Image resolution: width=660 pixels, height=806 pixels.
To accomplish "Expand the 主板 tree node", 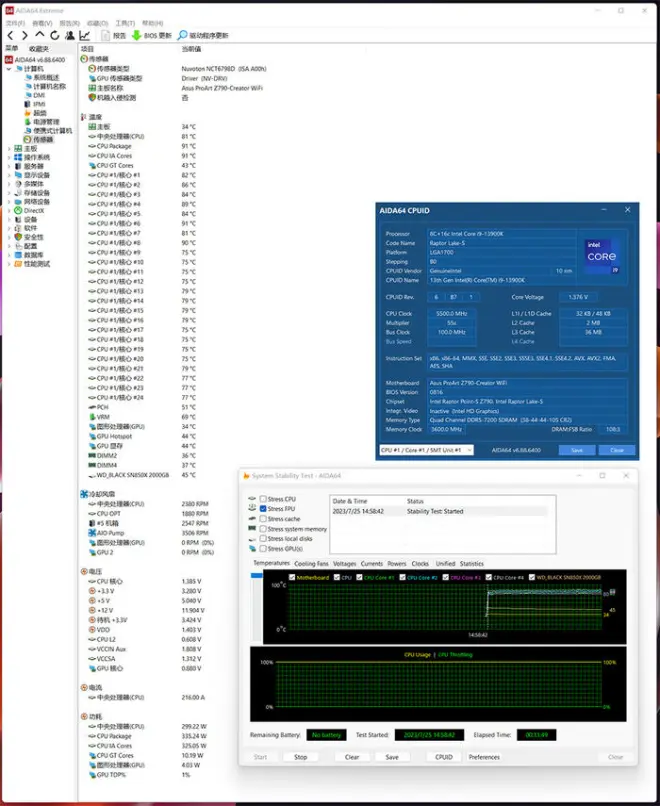I will click(9, 148).
